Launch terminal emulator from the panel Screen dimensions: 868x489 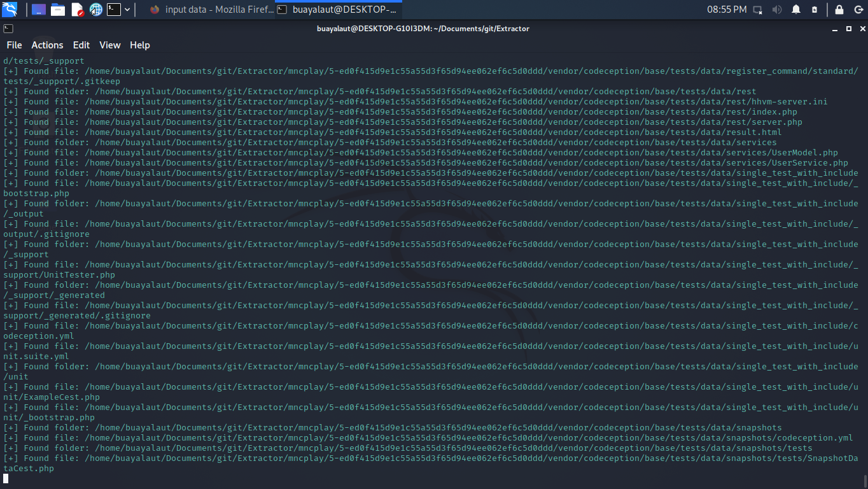pos(114,10)
